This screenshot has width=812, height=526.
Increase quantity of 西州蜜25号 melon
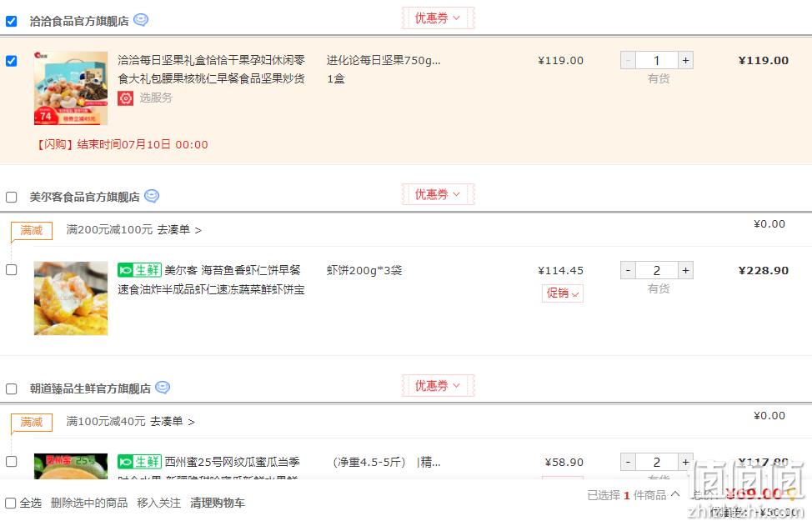click(685, 462)
